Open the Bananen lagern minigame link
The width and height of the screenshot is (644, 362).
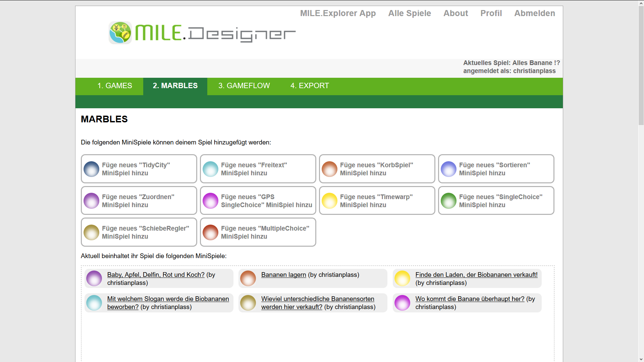283,275
